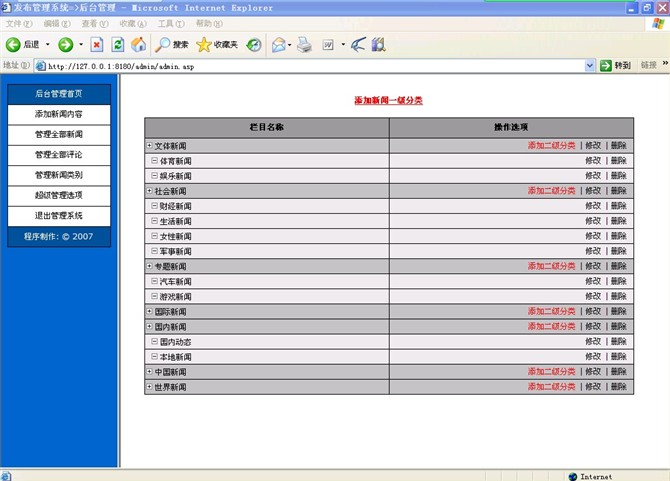Screen dimensions: 670x481
Task: Open the Back button history dropdown arrow
Action: tap(47, 44)
